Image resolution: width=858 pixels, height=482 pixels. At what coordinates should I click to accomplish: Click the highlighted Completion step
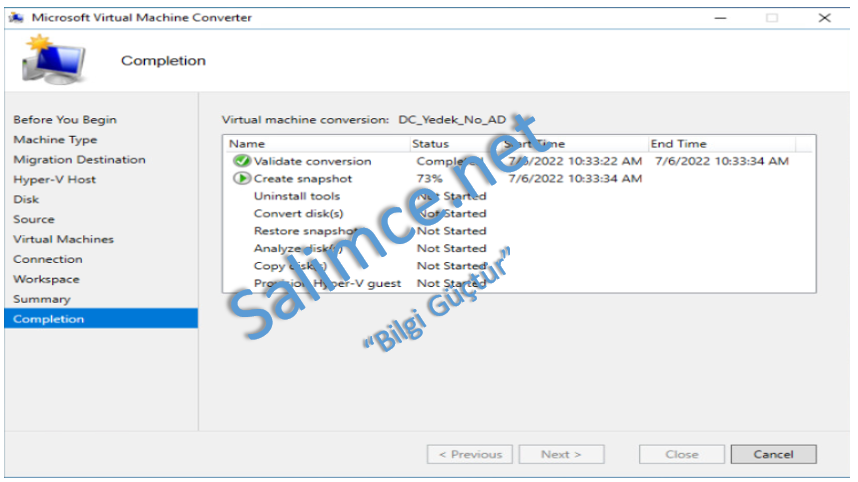49,319
